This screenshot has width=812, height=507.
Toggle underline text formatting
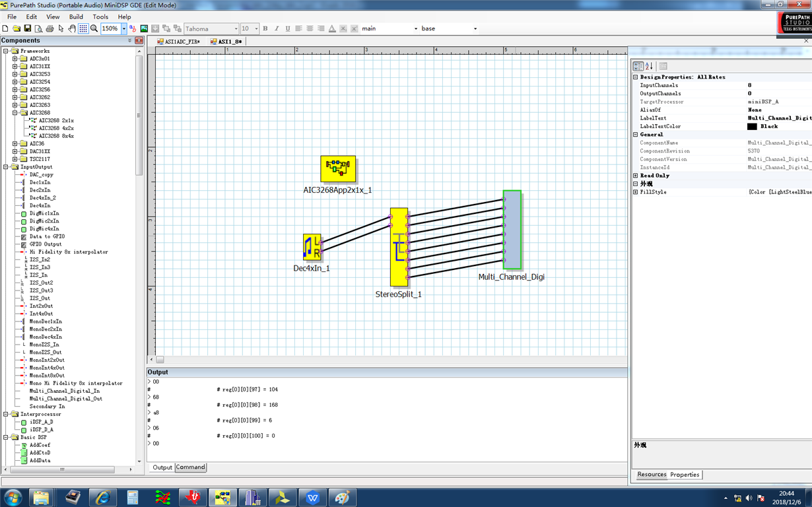click(288, 29)
